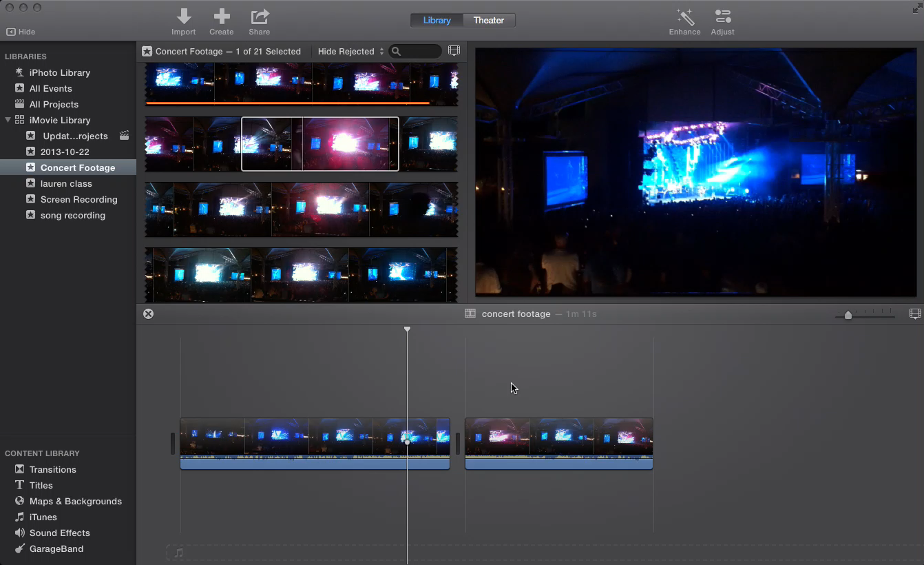
Task: Open Maps & Backgrounds library
Action: [76, 501]
